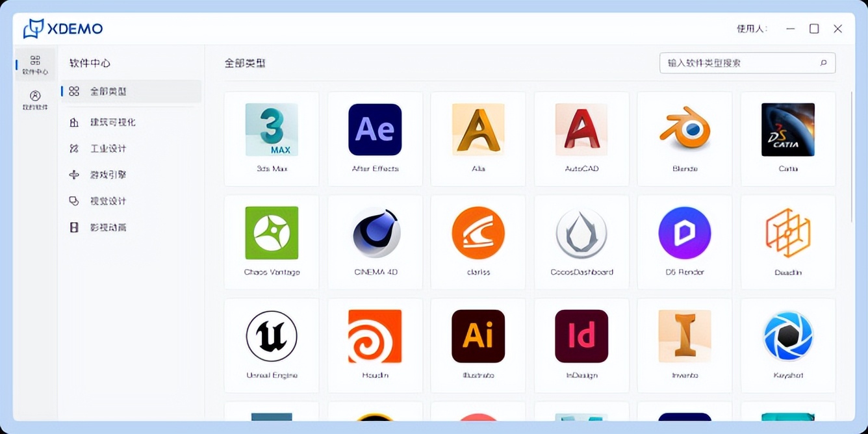Click the vertical scrollbar of the software list
The image size is (868, 434).
tap(852, 157)
